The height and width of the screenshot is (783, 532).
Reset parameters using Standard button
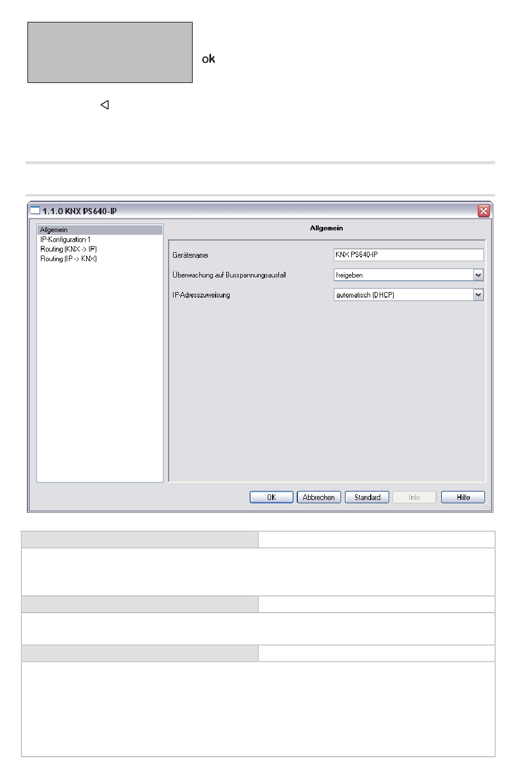click(x=367, y=497)
